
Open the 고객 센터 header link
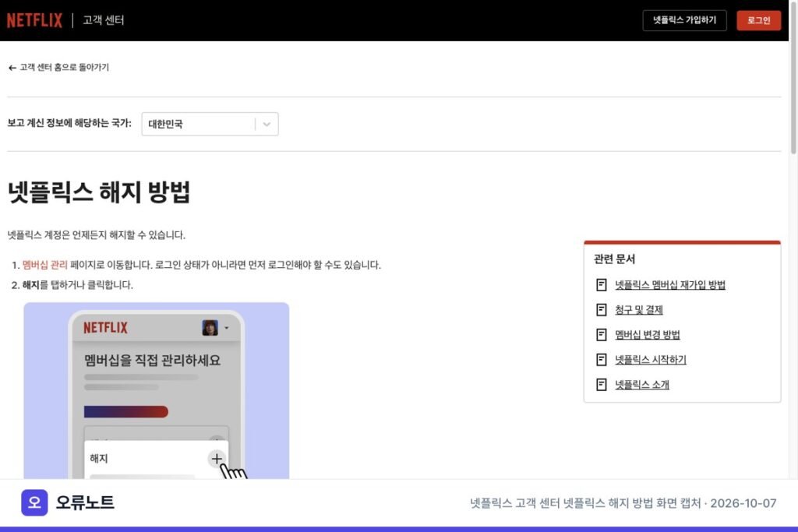[104, 20]
